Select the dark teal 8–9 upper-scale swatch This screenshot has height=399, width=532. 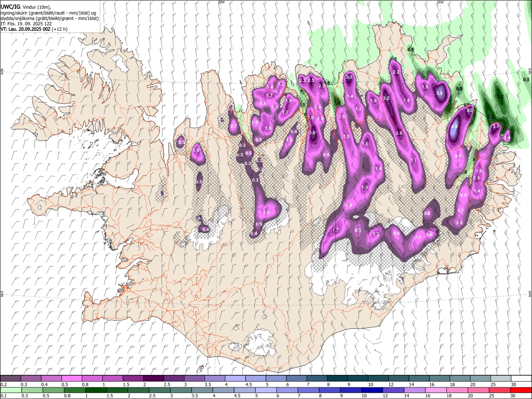coord(337,378)
